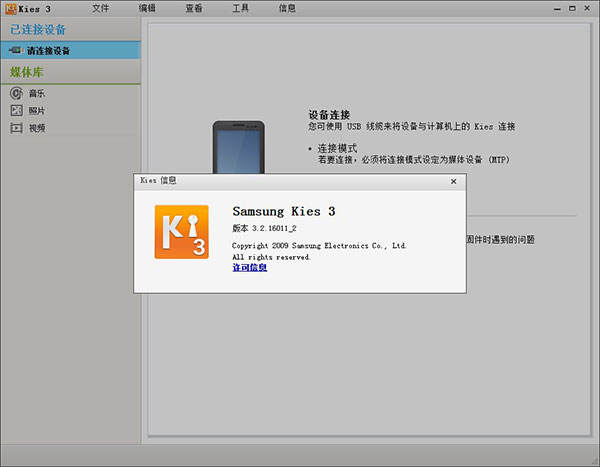Open the 编辑 menu

(147, 8)
